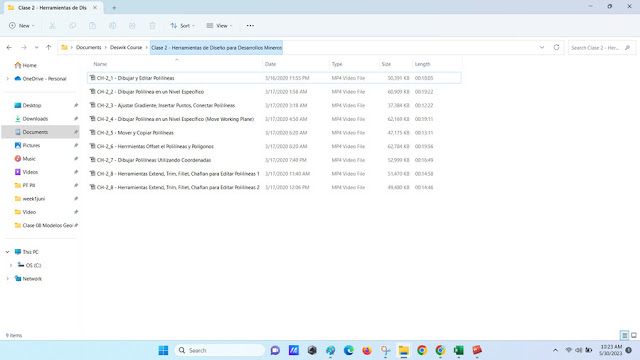Image resolution: width=640 pixels, height=360 pixels.
Task: Go forward with the right arrow
Action: tap(24, 48)
